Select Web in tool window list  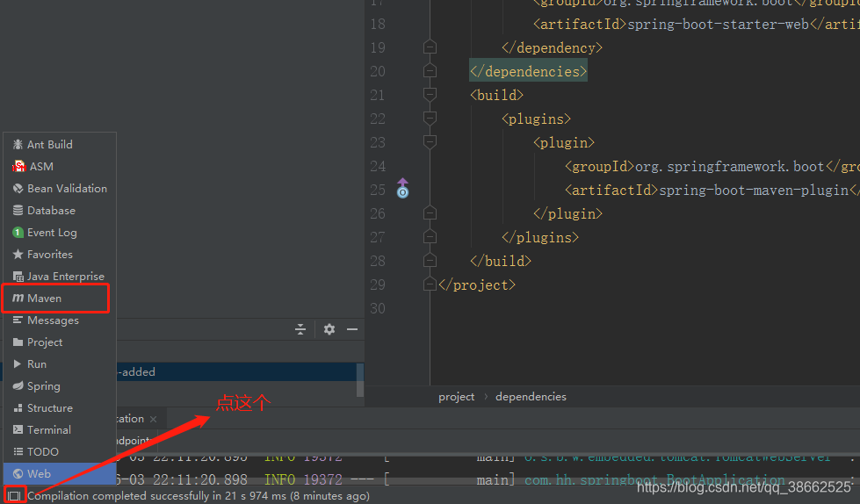[x=59, y=473]
